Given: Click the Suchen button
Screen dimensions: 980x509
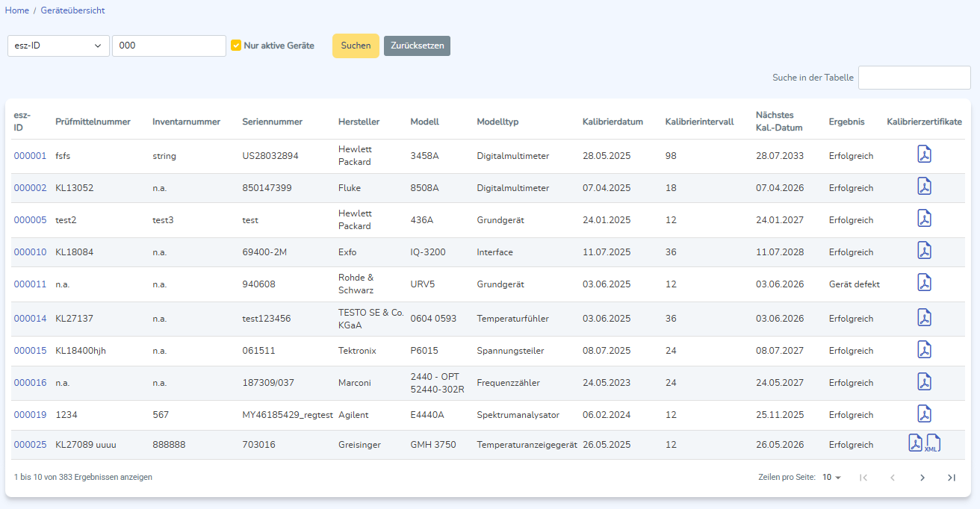Looking at the screenshot, I should coord(356,46).
